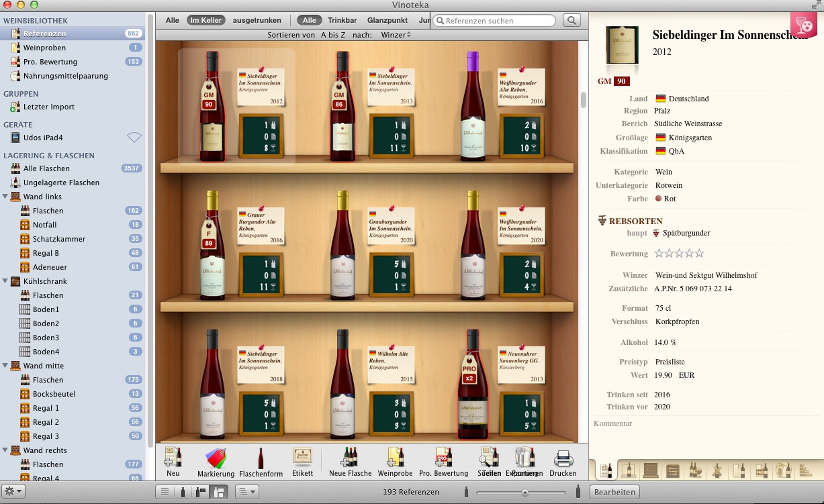Enable the 'ausgetrunken' filter

(x=257, y=21)
